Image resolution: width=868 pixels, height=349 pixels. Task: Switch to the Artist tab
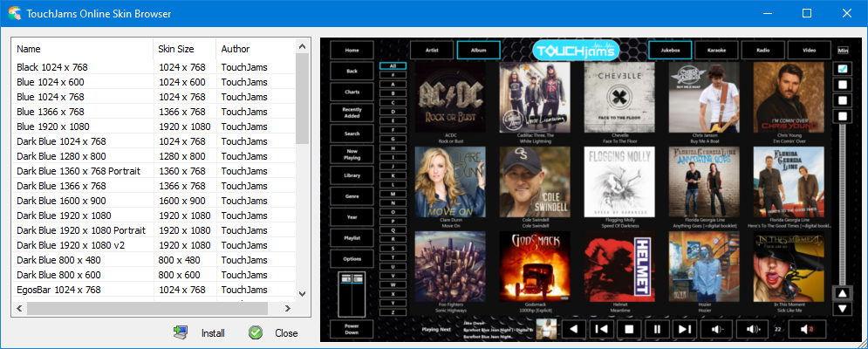coord(431,51)
